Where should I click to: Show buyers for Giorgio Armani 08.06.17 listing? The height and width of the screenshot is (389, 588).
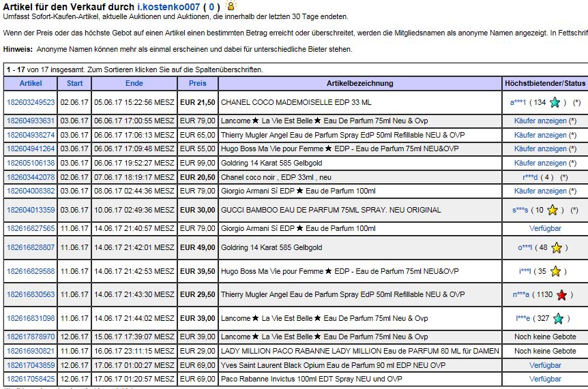[x=540, y=191]
